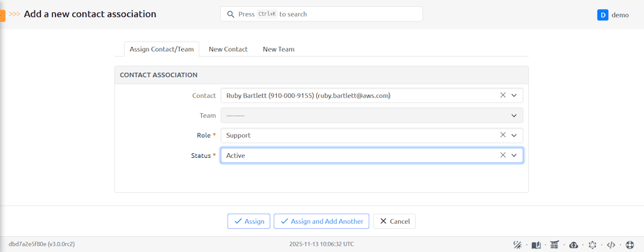Expand the Team dropdown
The height and width of the screenshot is (252, 644).
(x=514, y=116)
